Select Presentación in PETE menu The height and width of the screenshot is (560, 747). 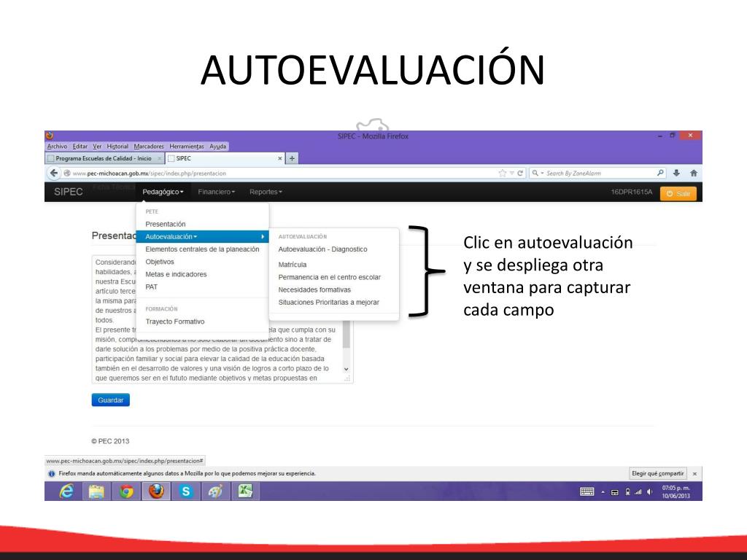click(x=166, y=224)
